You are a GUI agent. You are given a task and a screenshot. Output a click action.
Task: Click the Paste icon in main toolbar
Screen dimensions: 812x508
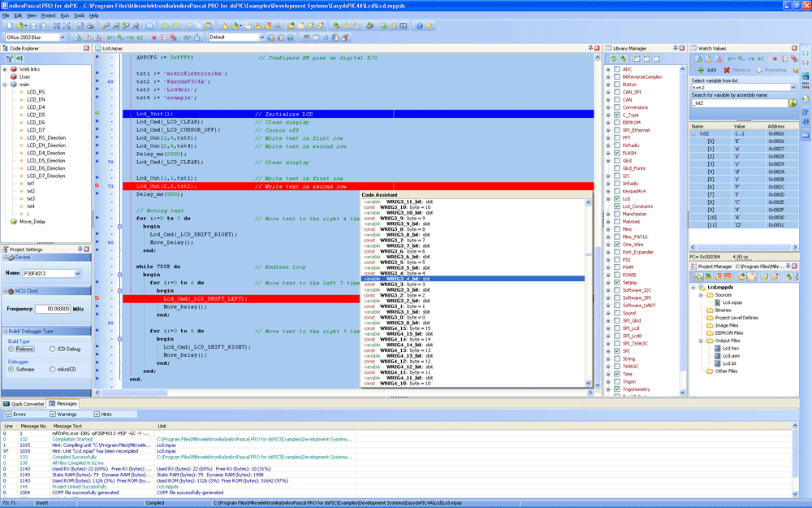[209, 25]
